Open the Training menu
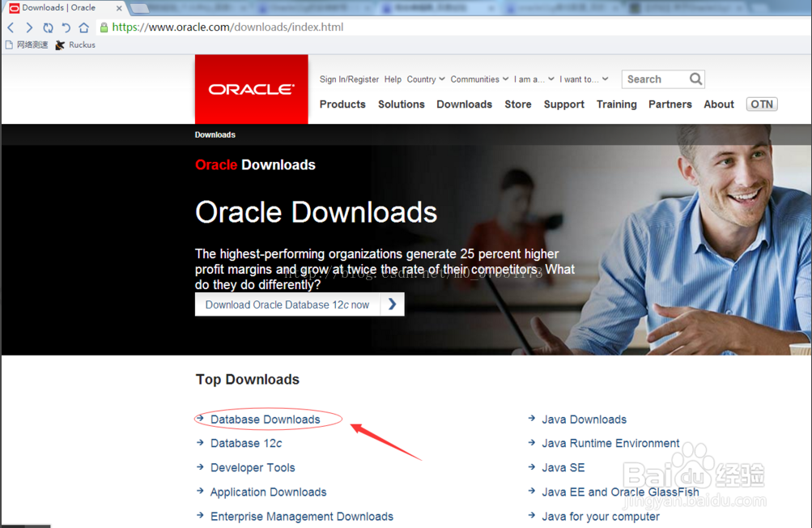This screenshot has width=812, height=528. 616,104
